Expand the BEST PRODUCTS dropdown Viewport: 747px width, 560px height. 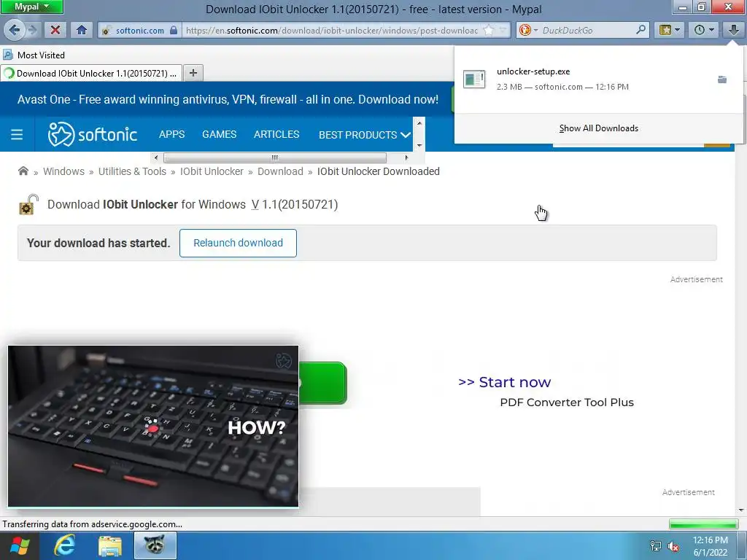365,135
